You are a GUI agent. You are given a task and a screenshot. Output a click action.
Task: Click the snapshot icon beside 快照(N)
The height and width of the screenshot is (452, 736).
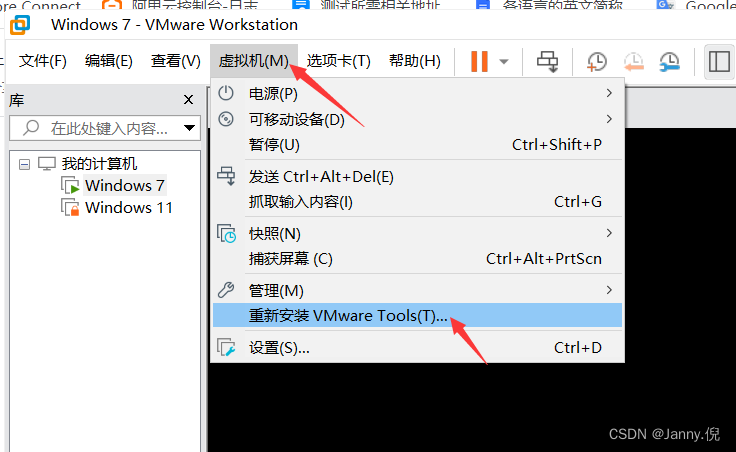click(x=226, y=233)
